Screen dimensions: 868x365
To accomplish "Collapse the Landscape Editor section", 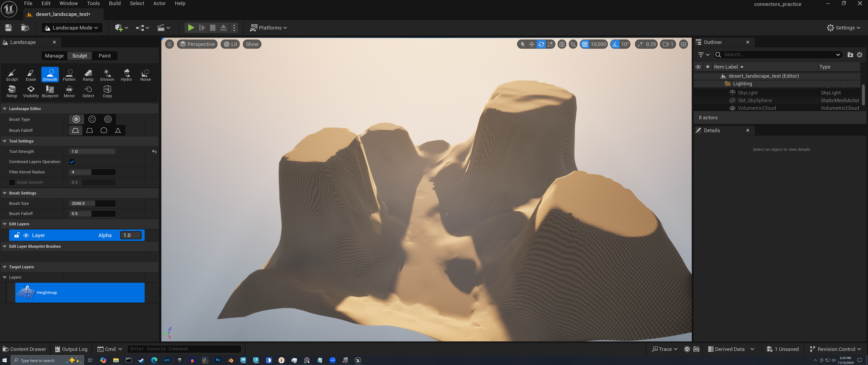I will pyautogui.click(x=5, y=109).
